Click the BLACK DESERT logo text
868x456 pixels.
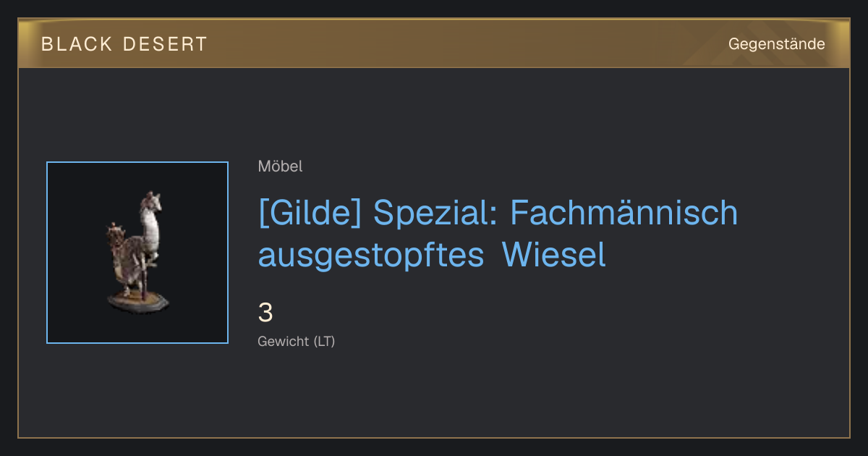(x=124, y=44)
